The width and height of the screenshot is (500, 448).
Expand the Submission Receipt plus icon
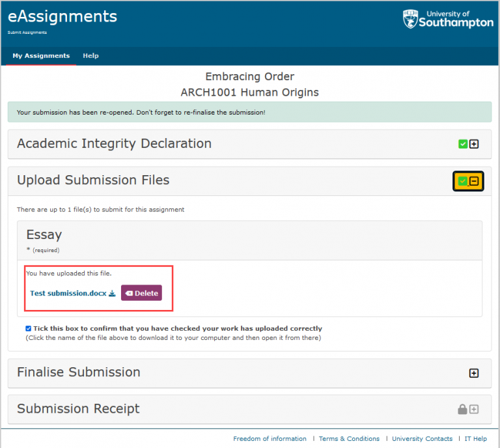coord(474,409)
